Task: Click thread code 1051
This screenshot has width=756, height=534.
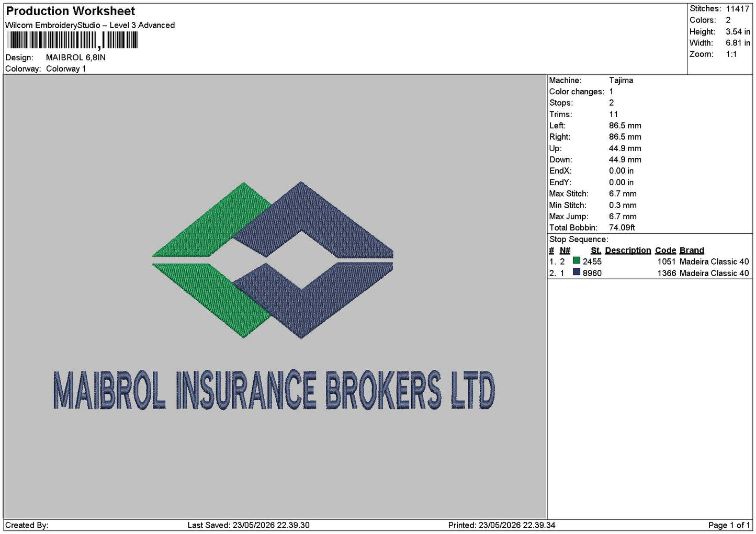Action: [x=667, y=262]
